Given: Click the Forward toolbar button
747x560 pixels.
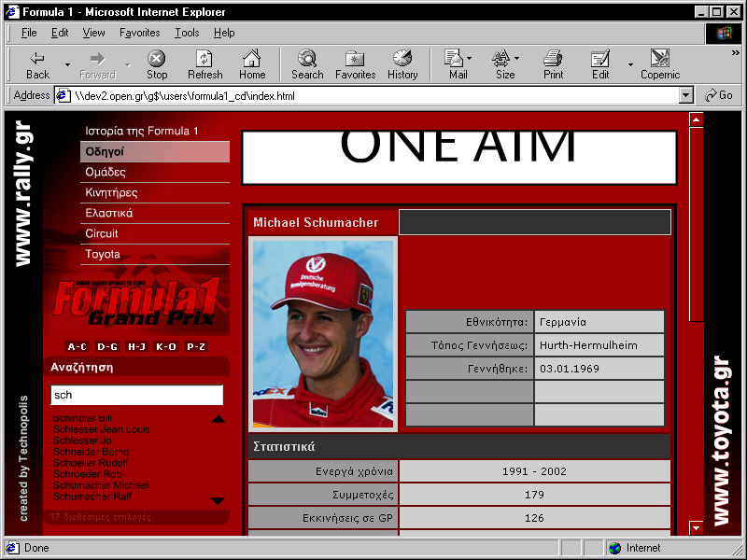Looking at the screenshot, I should pyautogui.click(x=97, y=64).
